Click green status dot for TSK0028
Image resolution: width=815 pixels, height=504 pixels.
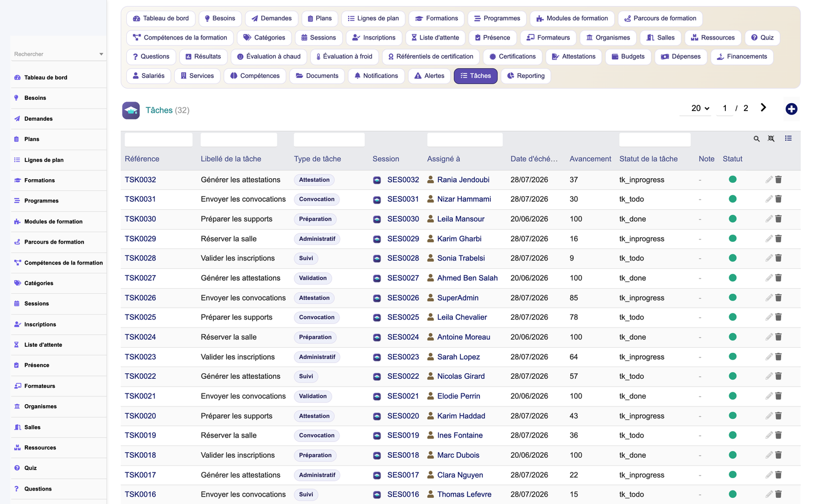click(733, 258)
